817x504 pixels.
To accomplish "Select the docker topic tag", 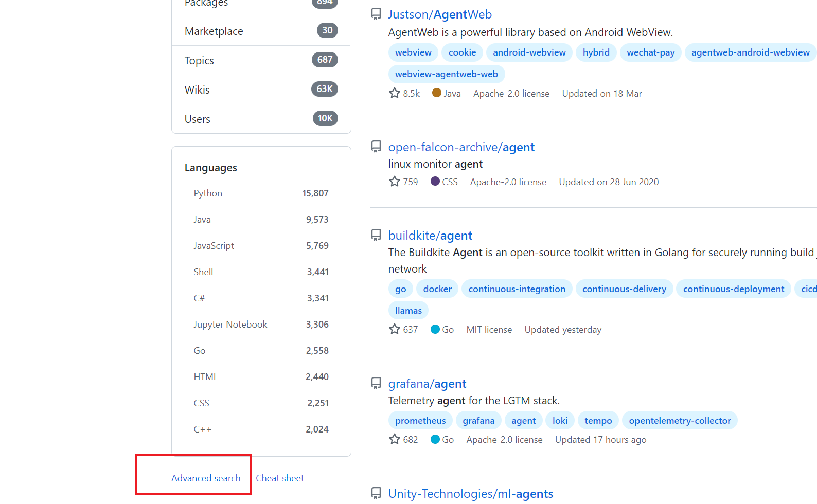I will click(437, 289).
